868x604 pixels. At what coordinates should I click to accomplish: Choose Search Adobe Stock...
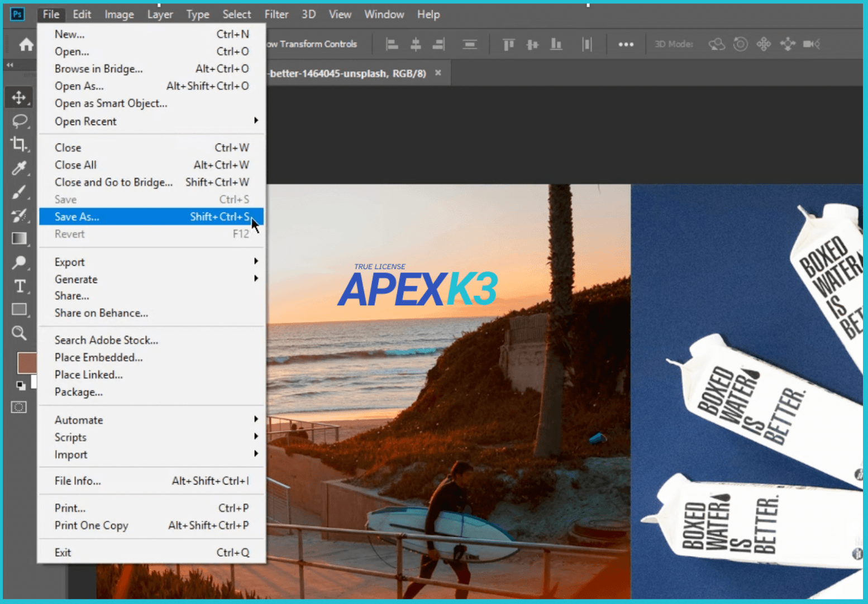pos(151,340)
